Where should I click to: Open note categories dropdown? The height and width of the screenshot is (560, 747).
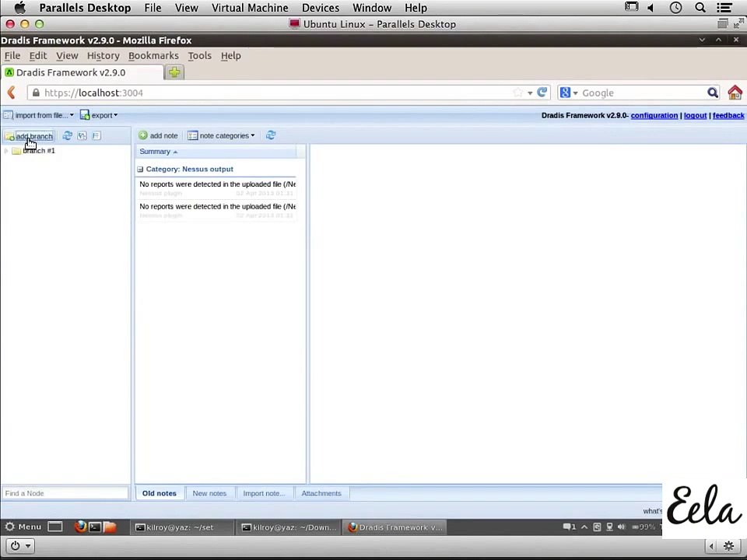coord(222,135)
